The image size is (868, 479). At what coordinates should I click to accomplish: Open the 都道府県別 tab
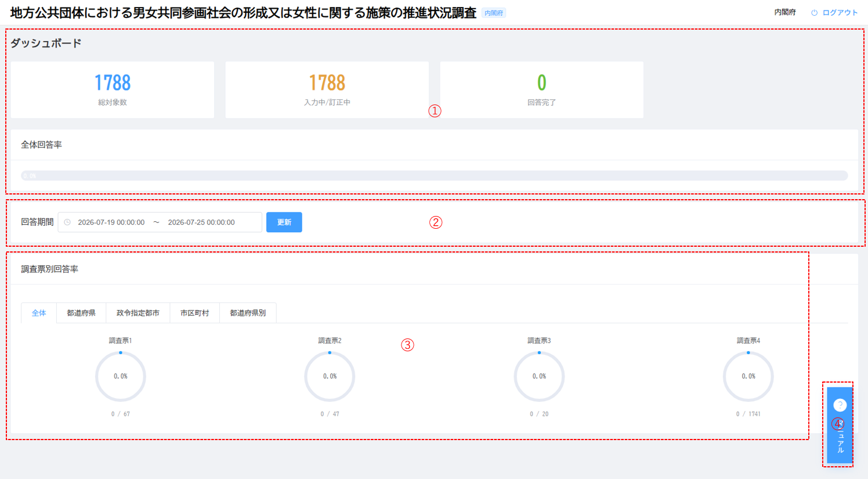coord(248,313)
